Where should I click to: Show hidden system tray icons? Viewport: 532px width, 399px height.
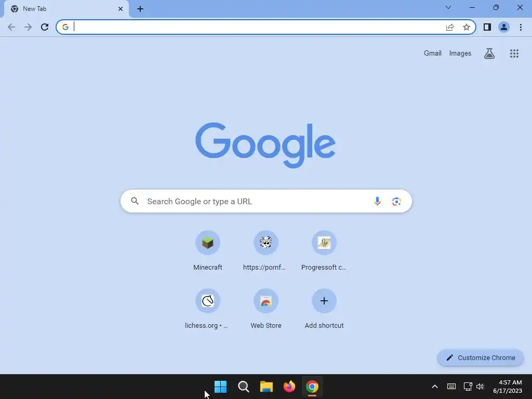[x=435, y=387]
